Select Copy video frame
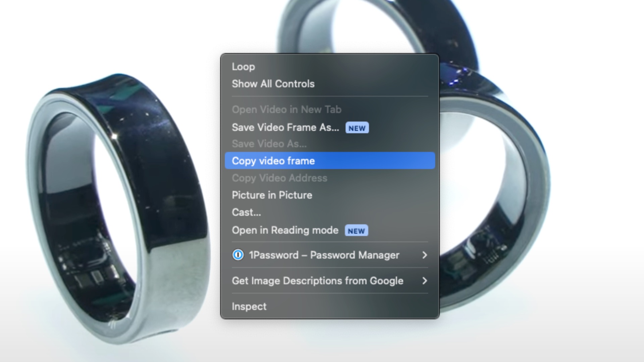This screenshot has height=362, width=644. point(273,161)
